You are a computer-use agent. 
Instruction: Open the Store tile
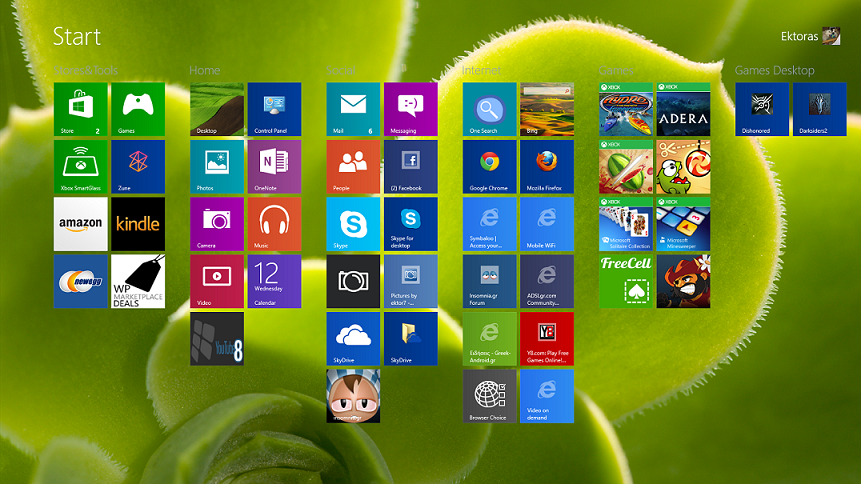point(81,109)
